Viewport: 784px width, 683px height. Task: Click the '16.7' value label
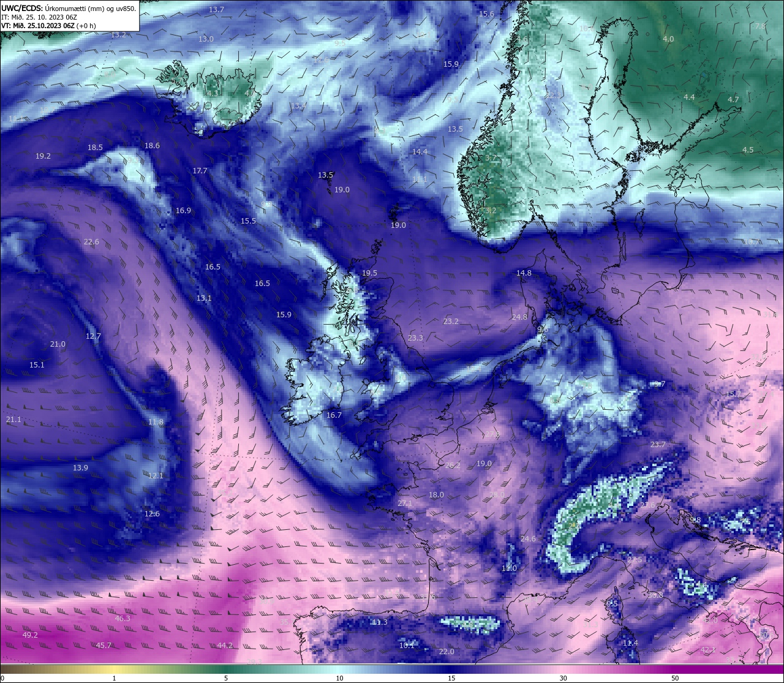click(334, 415)
